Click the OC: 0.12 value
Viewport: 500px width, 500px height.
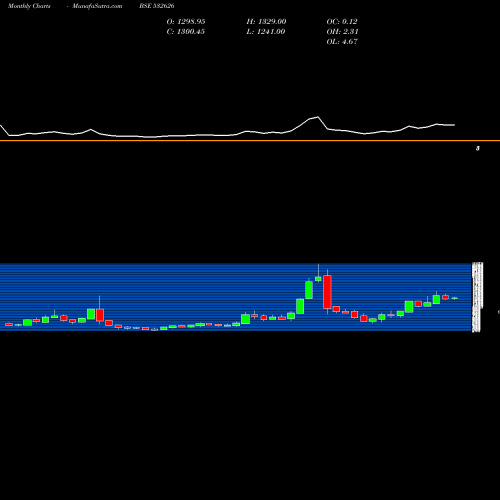[342, 22]
